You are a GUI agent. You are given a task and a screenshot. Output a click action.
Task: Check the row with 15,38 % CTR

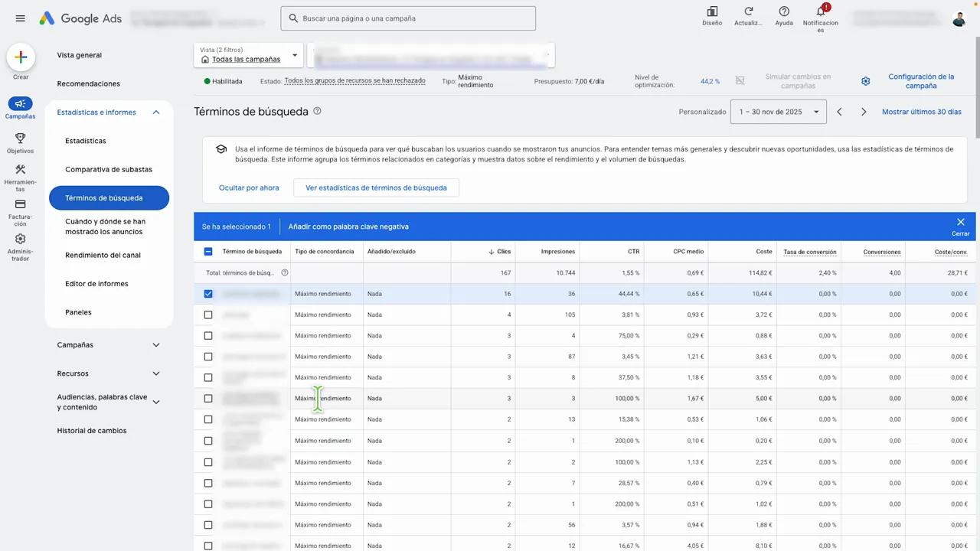[x=208, y=419]
